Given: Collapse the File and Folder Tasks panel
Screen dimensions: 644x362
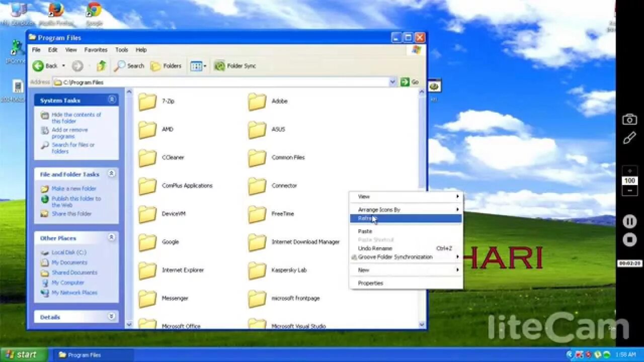Looking at the screenshot, I should click(x=112, y=173).
